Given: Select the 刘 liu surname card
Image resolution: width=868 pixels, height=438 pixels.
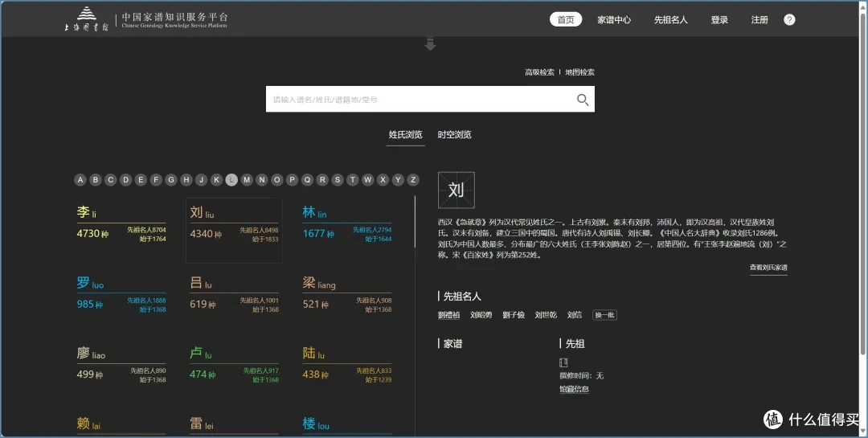Looking at the screenshot, I should 234,230.
